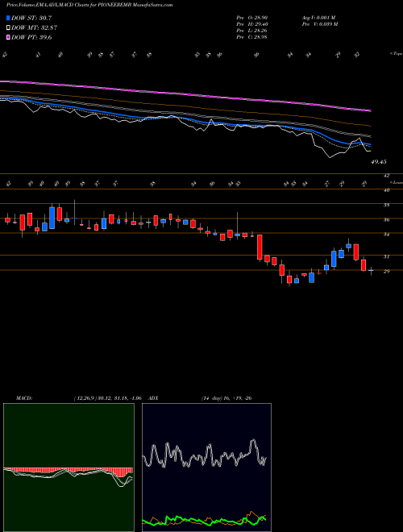The height and width of the screenshot is (532, 403).
Task: Click the 34 price axis label
Action: click(386, 235)
